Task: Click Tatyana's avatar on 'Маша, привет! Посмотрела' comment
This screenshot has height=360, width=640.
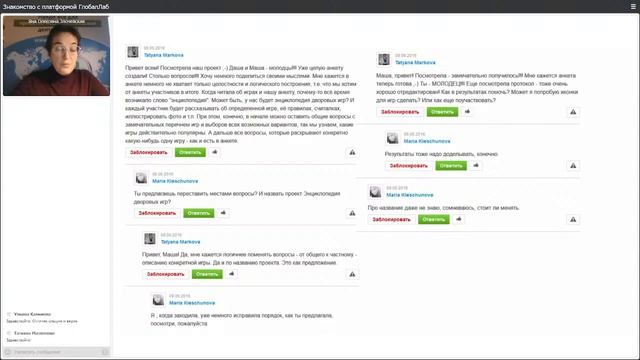Action: [384, 59]
